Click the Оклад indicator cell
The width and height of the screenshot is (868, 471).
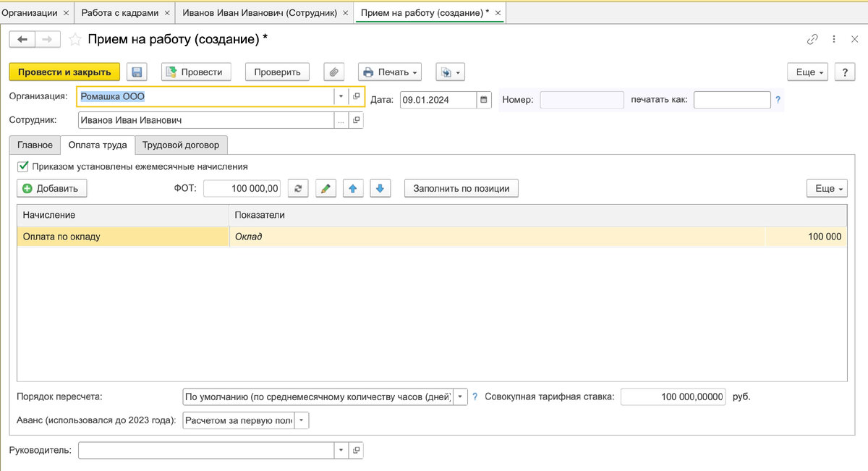point(497,237)
